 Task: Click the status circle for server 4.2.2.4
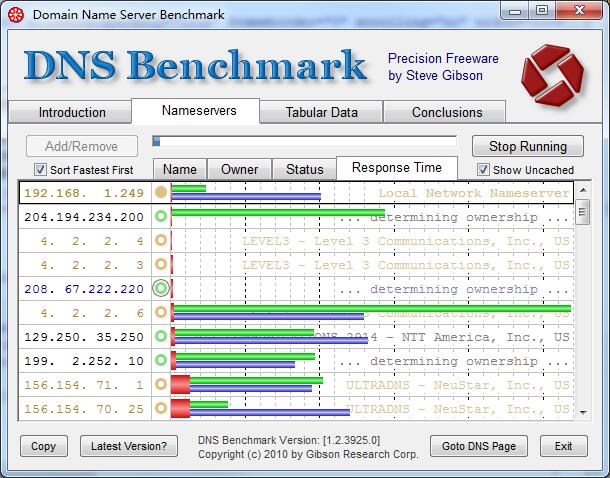[x=160, y=240]
